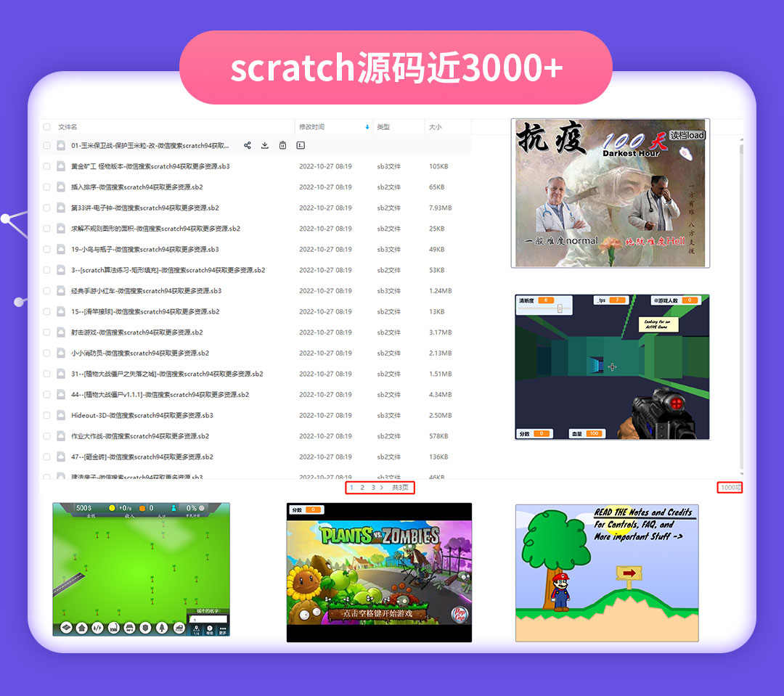The width and height of the screenshot is (784, 696).
Task: Sort by the 文件名 column header
Action: tap(68, 127)
